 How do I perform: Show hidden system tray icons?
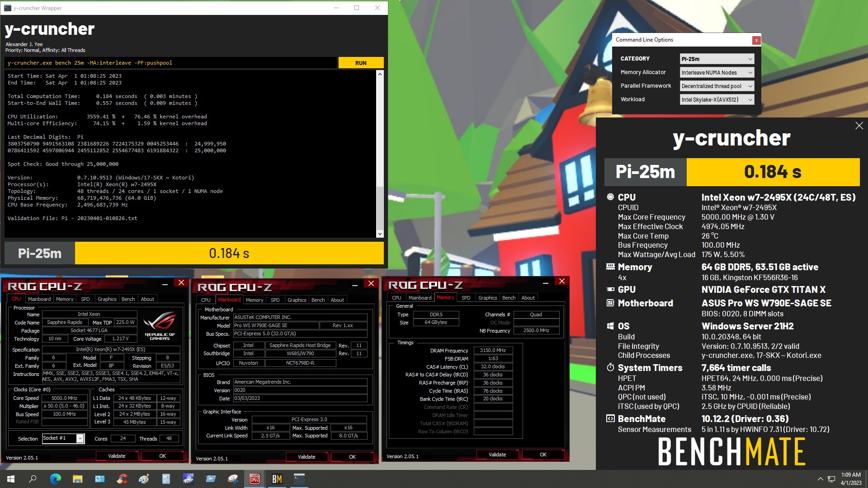pyautogui.click(x=820, y=479)
